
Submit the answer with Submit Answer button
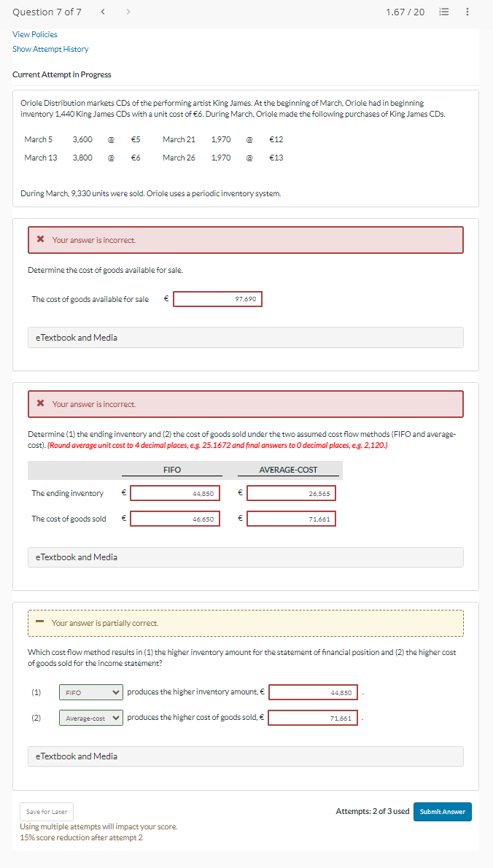click(x=442, y=811)
